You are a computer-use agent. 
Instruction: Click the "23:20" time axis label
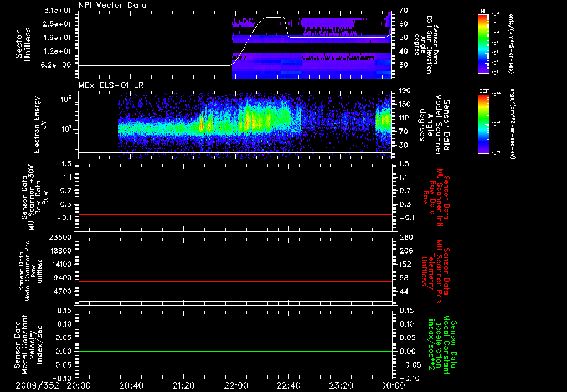click(x=341, y=385)
